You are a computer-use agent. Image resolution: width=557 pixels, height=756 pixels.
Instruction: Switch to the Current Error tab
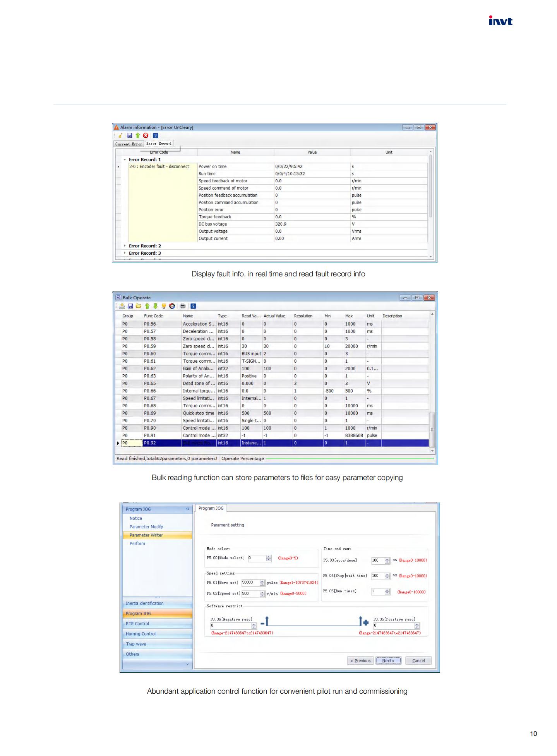129,144
